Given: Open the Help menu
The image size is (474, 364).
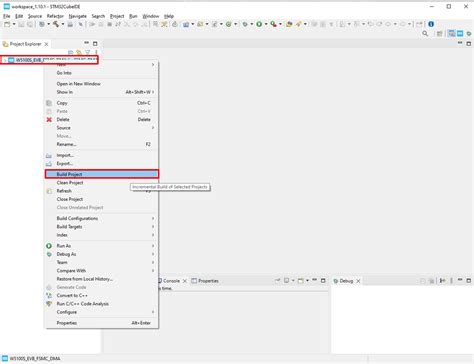Looking at the screenshot, I should coord(169,16).
